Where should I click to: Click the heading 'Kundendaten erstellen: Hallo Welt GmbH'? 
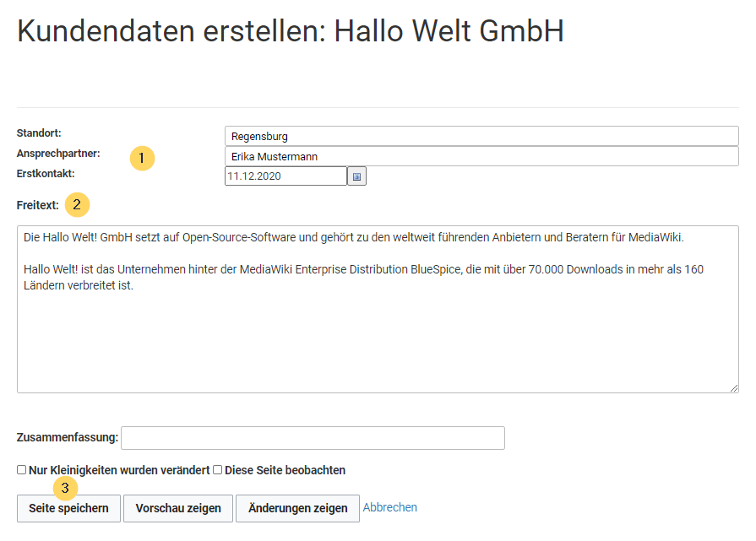[x=291, y=31]
